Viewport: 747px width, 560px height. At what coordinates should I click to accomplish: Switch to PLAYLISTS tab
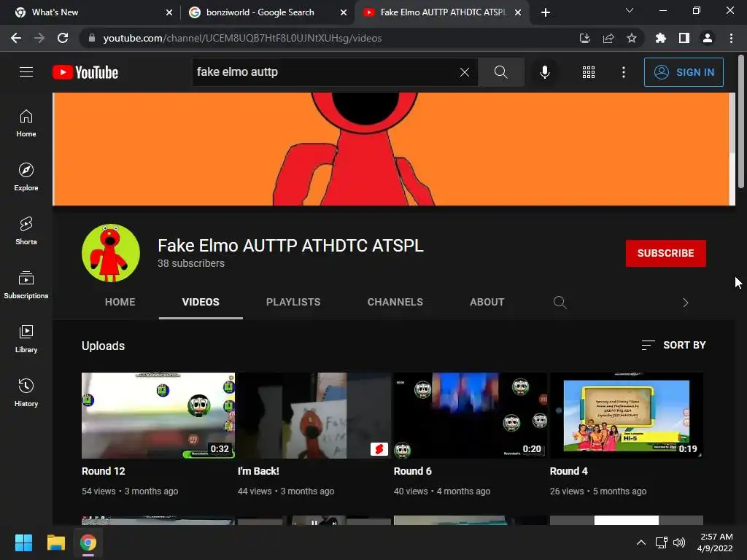[x=293, y=302]
